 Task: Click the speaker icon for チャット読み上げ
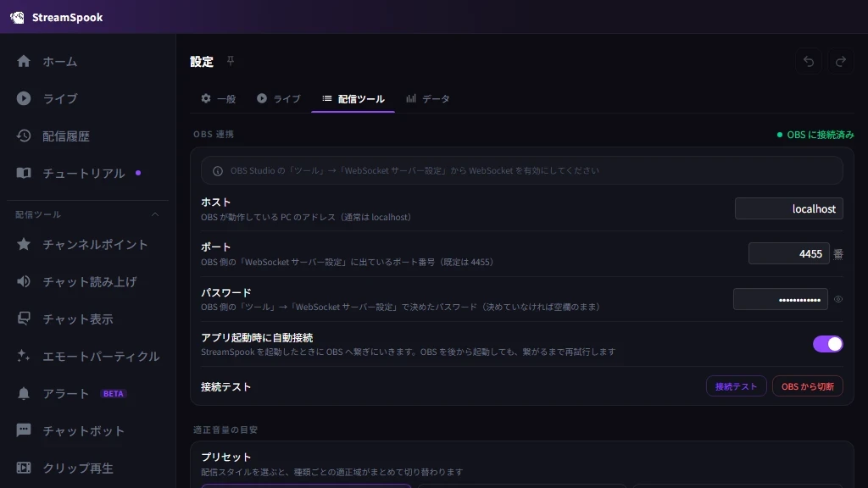pyautogui.click(x=23, y=281)
